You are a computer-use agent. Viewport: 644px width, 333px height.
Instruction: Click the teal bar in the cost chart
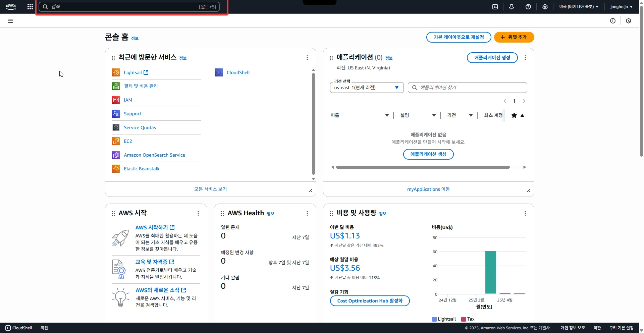pos(491,272)
